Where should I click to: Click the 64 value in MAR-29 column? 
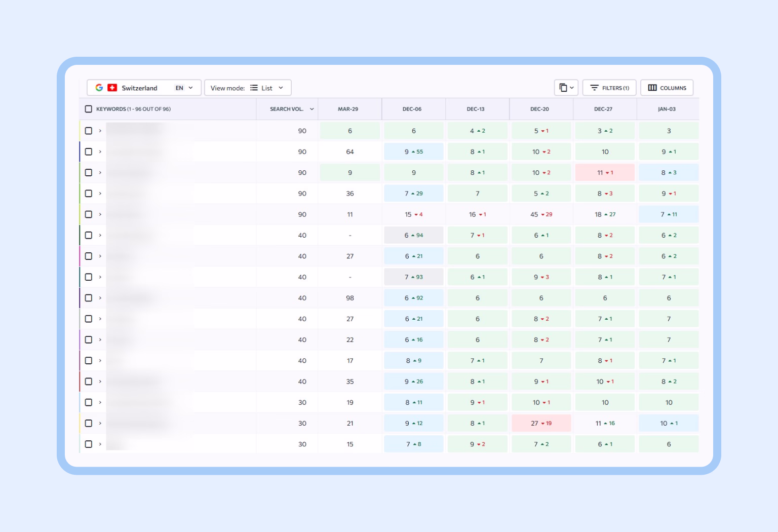pyautogui.click(x=350, y=151)
